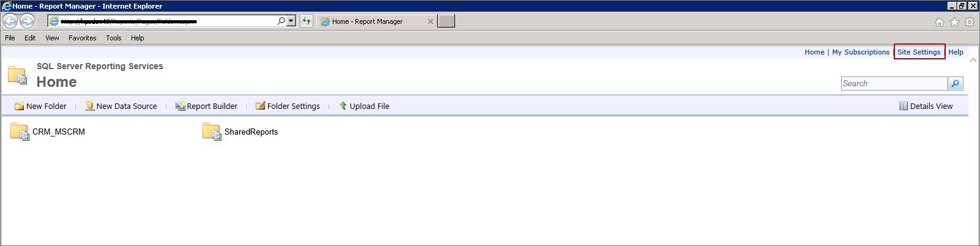This screenshot has height=246, width=980.
Task: Open the CRM_MSCRM folder link
Action: [59, 132]
